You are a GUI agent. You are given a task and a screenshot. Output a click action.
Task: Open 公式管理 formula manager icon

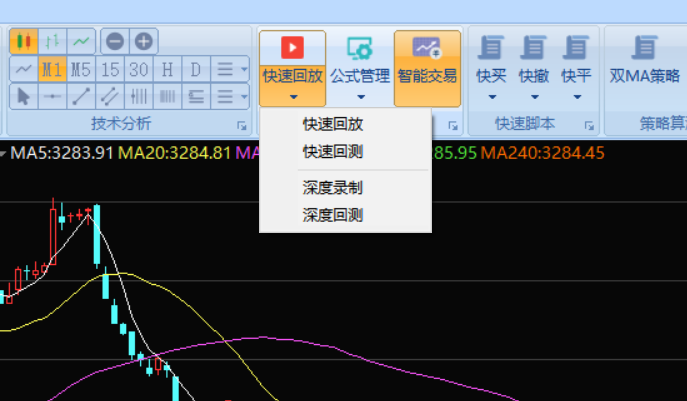(360, 48)
